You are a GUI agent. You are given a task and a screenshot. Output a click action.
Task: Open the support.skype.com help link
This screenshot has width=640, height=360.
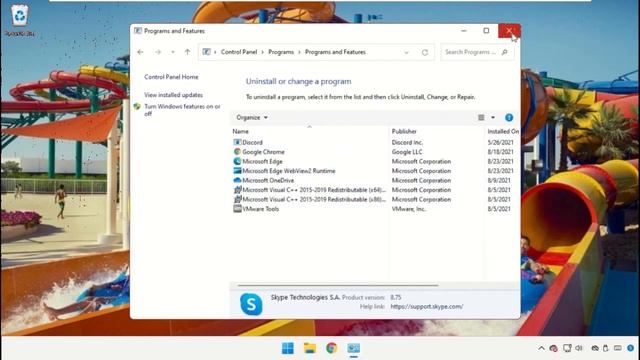pos(427,307)
